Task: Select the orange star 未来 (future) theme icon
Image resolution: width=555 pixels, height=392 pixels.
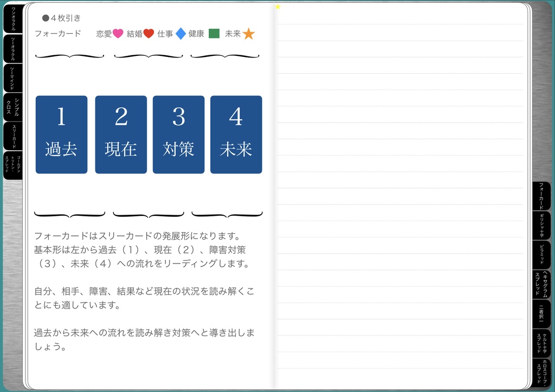Action: coord(247,33)
